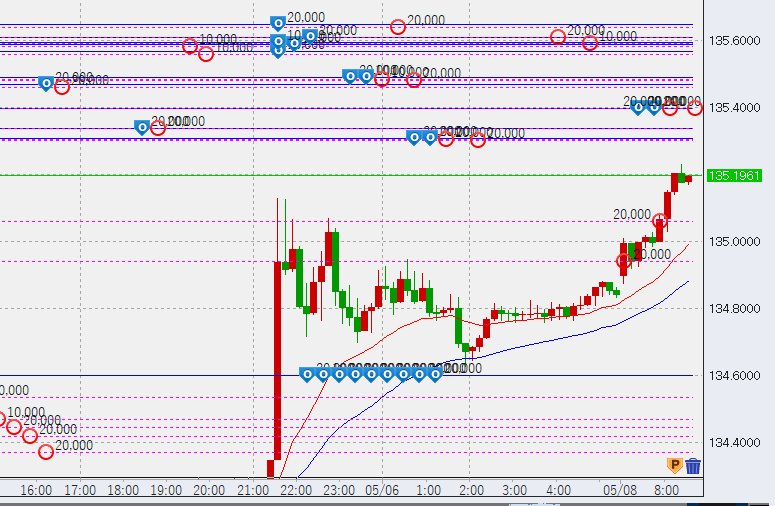Click the red circle marker above 4:00
The image size is (775, 506).
tap(558, 37)
